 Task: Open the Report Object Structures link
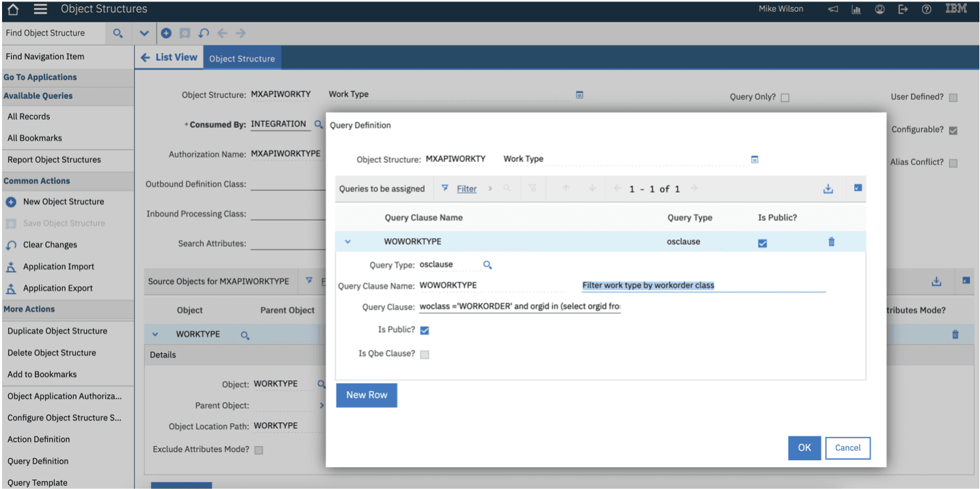54,160
